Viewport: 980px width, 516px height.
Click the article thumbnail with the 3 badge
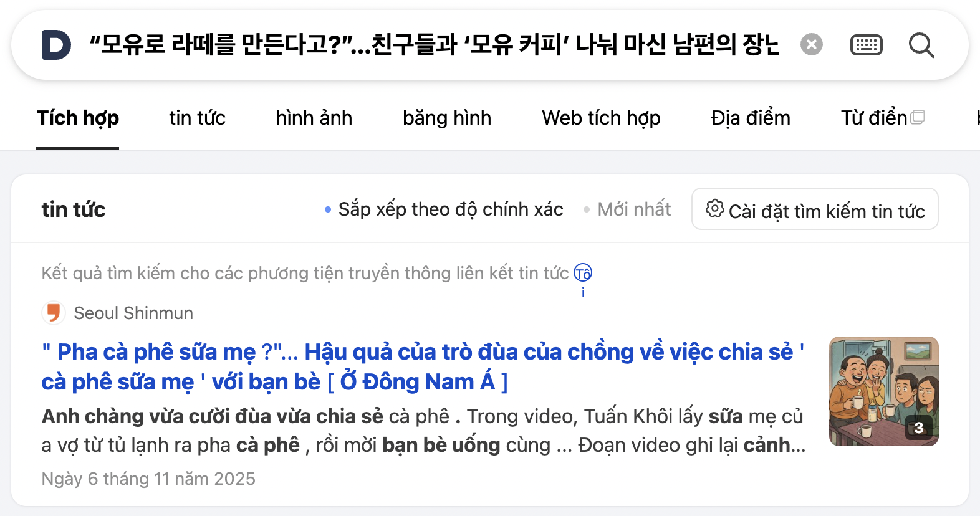[883, 391]
